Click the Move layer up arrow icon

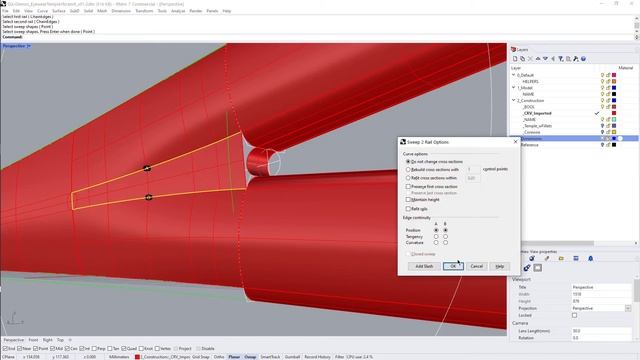point(538,59)
